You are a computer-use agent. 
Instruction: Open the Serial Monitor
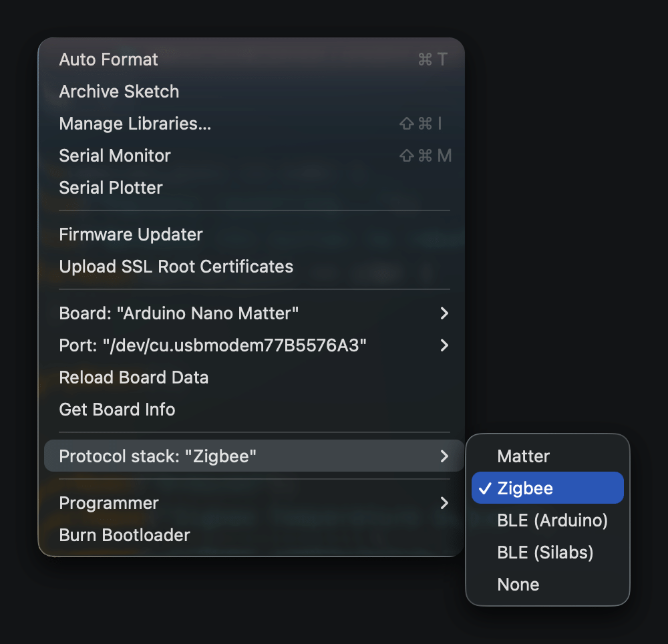coord(254,156)
